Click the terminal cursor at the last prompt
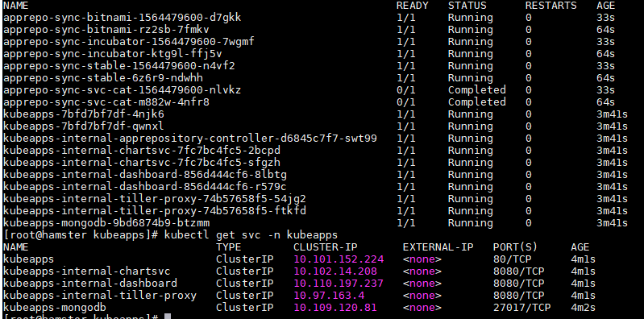Screen dimensions: 644x319 coord(167,317)
